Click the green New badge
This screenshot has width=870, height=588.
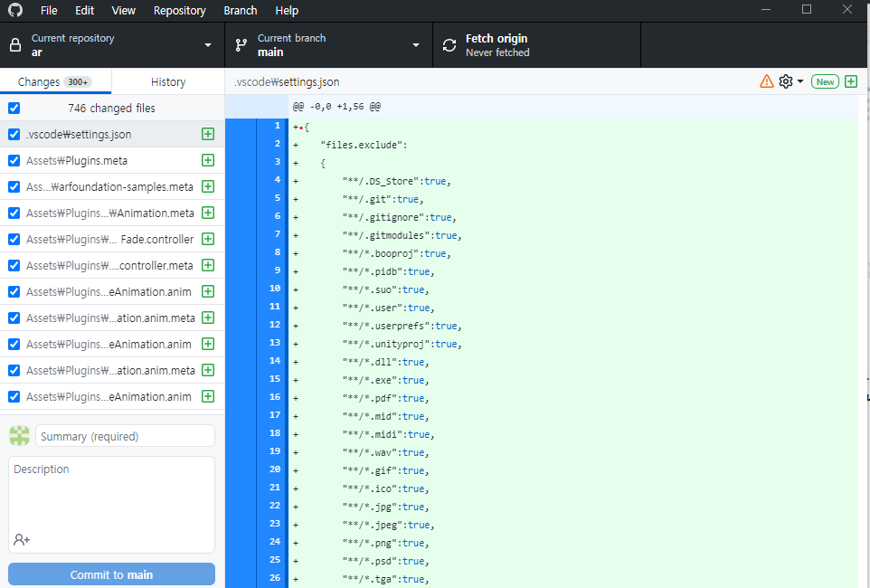825,81
